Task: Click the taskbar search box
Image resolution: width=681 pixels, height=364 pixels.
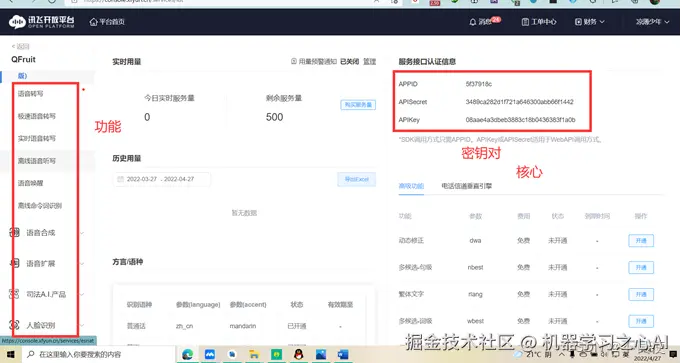Action: click(x=98, y=354)
